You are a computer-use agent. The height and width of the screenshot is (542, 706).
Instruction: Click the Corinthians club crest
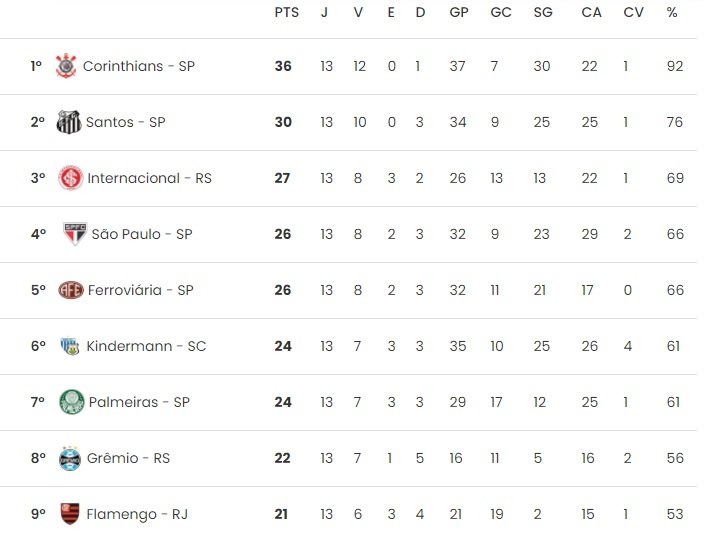66,66
